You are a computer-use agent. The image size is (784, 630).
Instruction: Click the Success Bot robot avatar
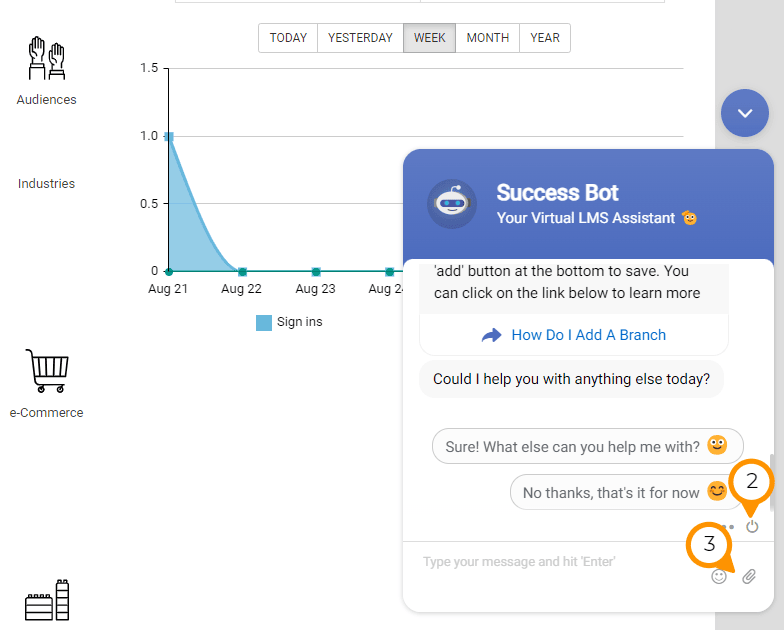point(452,204)
